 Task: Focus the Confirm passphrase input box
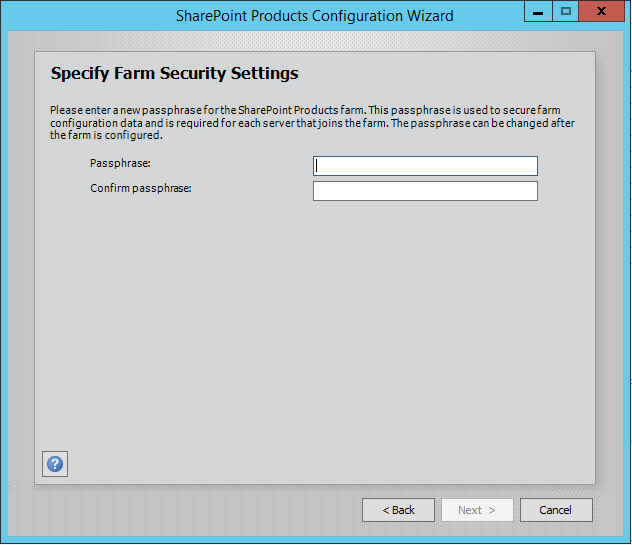pos(425,191)
